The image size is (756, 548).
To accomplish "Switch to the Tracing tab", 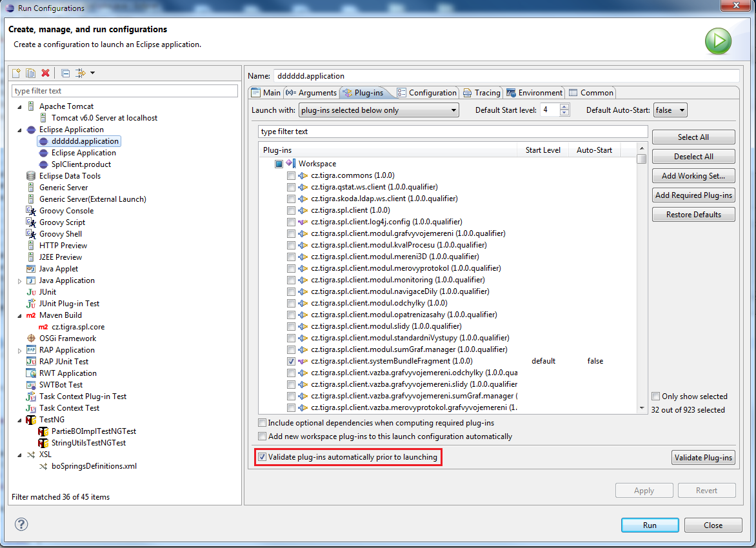I will (482, 93).
